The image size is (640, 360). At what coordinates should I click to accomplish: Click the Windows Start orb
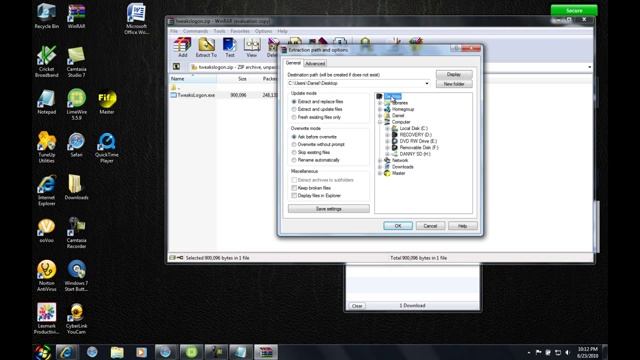[x=43, y=352]
